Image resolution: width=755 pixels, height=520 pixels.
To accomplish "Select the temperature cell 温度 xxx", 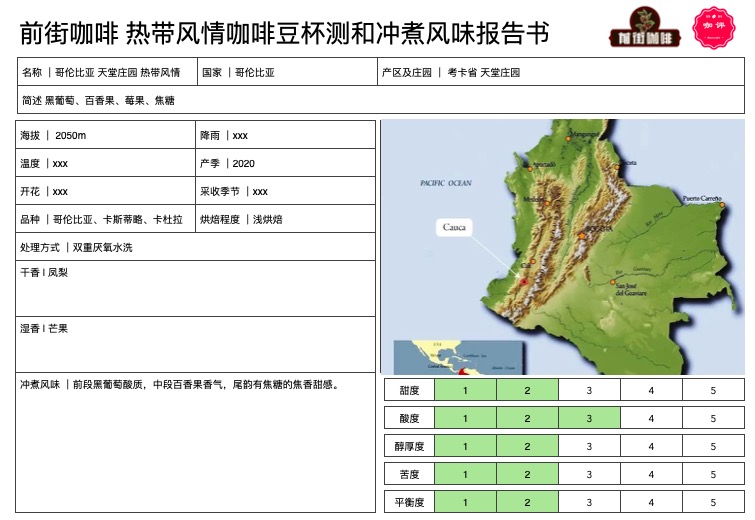I will point(105,163).
